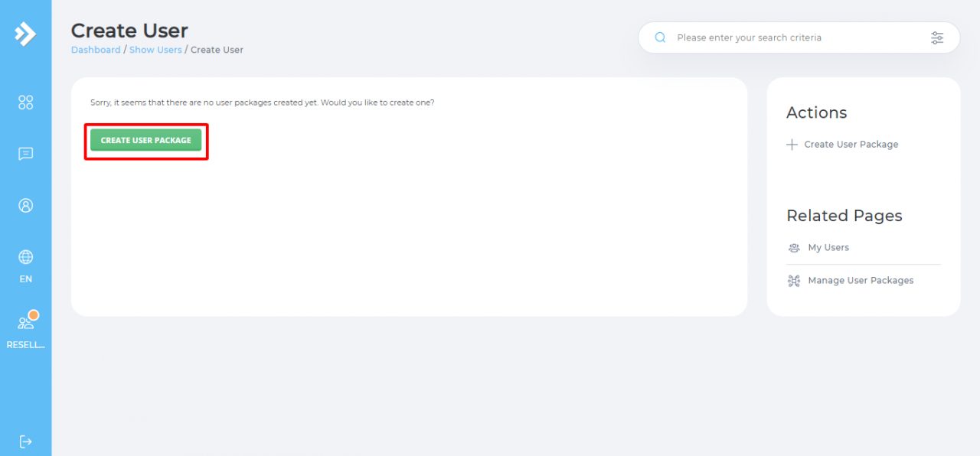Click the globe language icon

click(x=25, y=257)
